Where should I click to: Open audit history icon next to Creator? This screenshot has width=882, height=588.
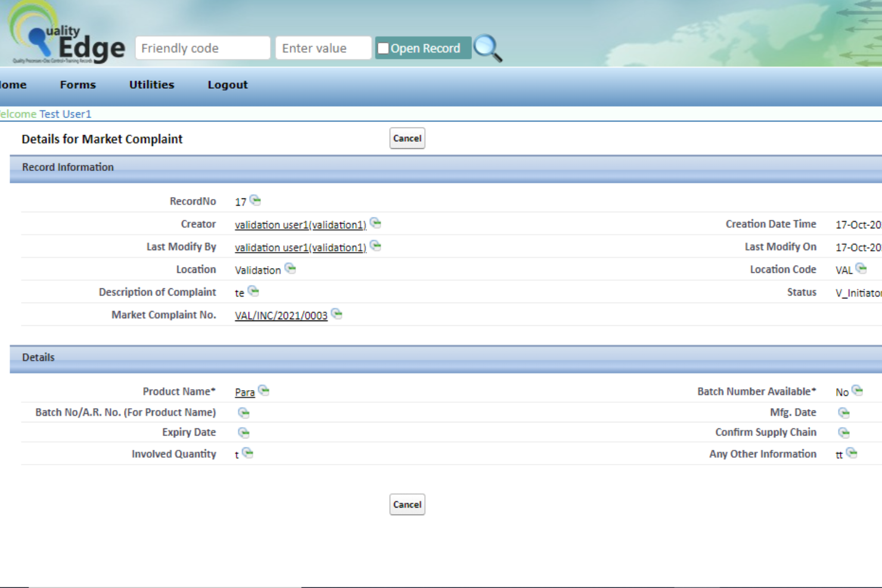(x=376, y=222)
